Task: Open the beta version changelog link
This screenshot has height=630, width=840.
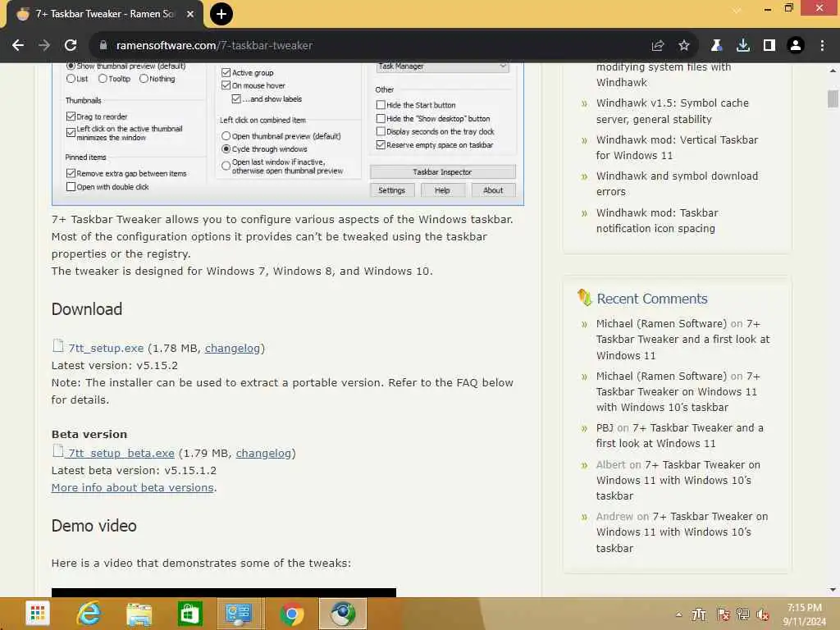Action: tap(263, 453)
